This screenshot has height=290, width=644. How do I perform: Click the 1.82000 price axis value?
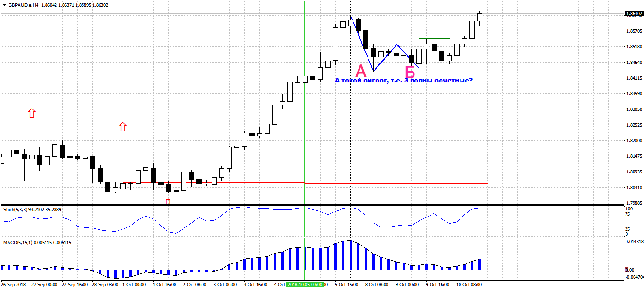(x=634, y=141)
